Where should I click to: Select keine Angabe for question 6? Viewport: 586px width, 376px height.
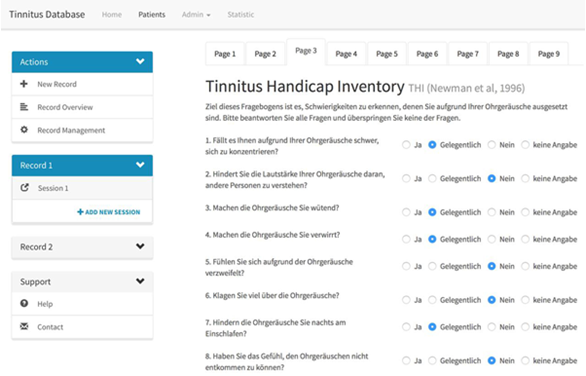click(x=525, y=299)
